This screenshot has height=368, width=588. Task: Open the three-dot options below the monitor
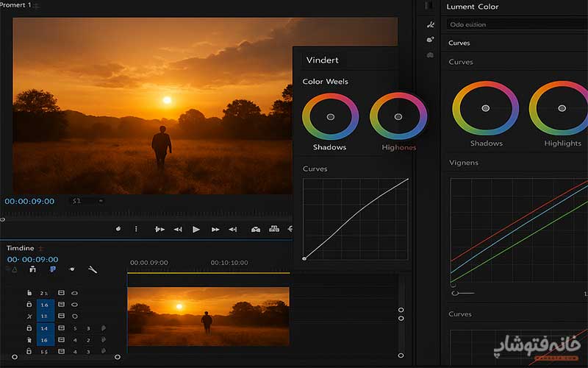pos(136,229)
